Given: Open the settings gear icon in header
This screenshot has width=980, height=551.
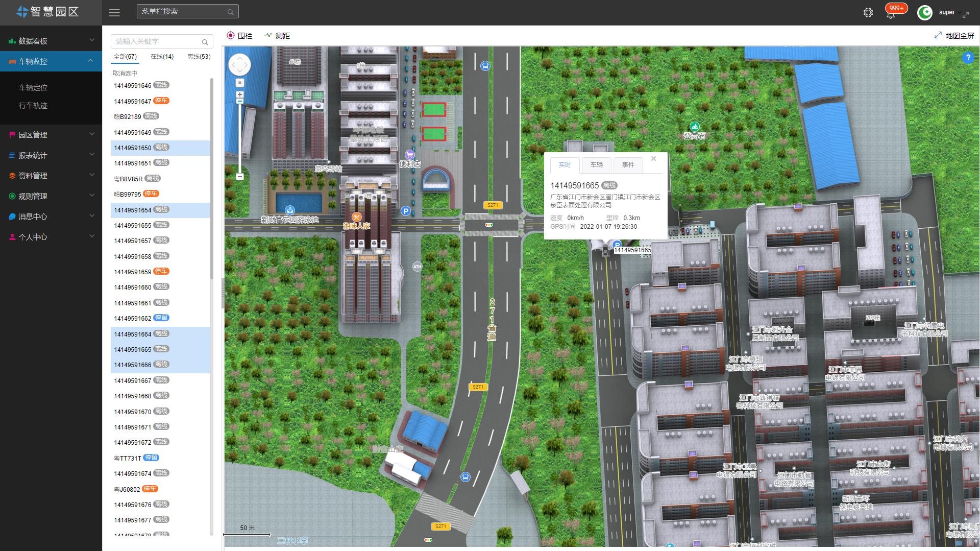Looking at the screenshot, I should click(x=868, y=13).
